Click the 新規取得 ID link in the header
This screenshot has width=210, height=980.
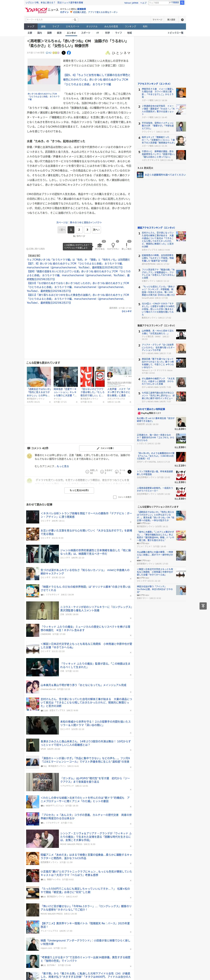point(82,9)
